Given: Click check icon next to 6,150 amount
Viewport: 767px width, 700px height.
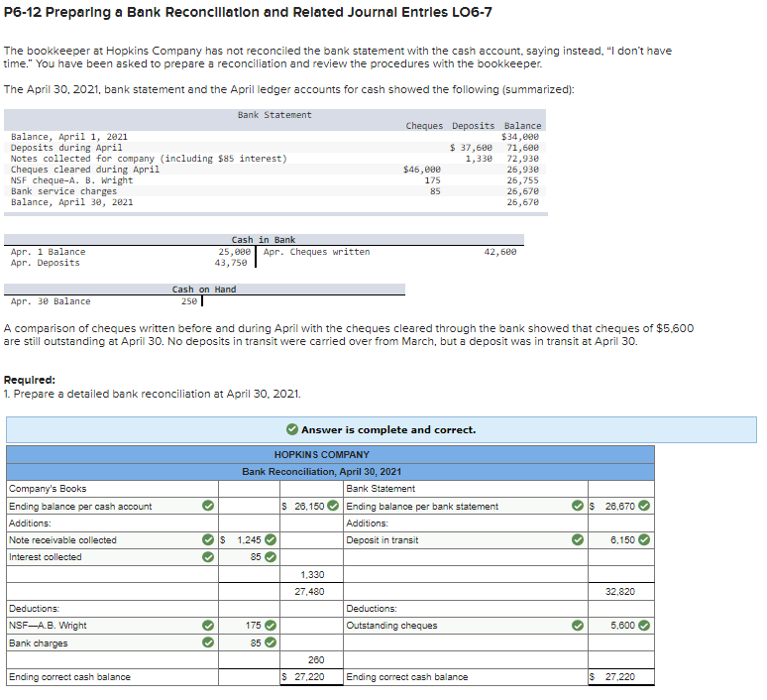Looking at the screenshot, I should (x=644, y=539).
